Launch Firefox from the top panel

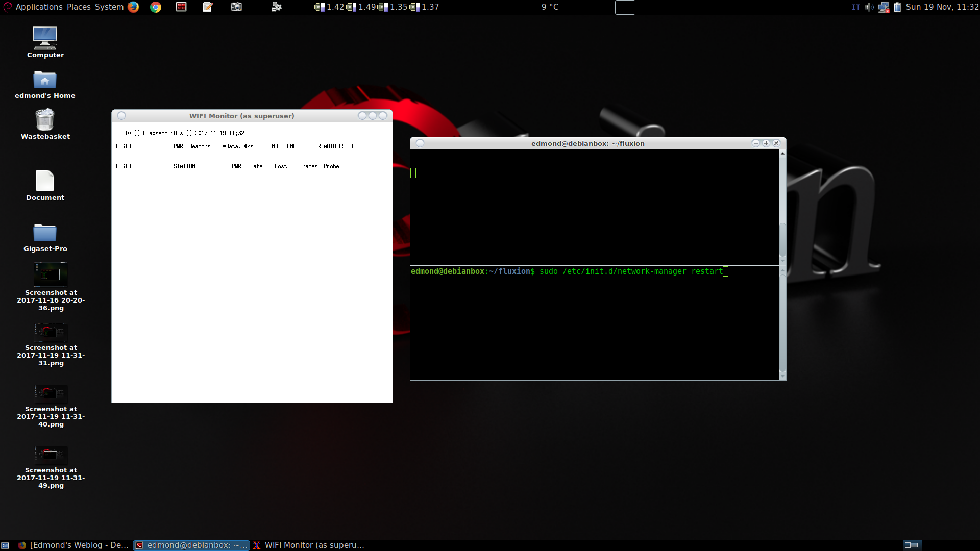[x=133, y=7]
